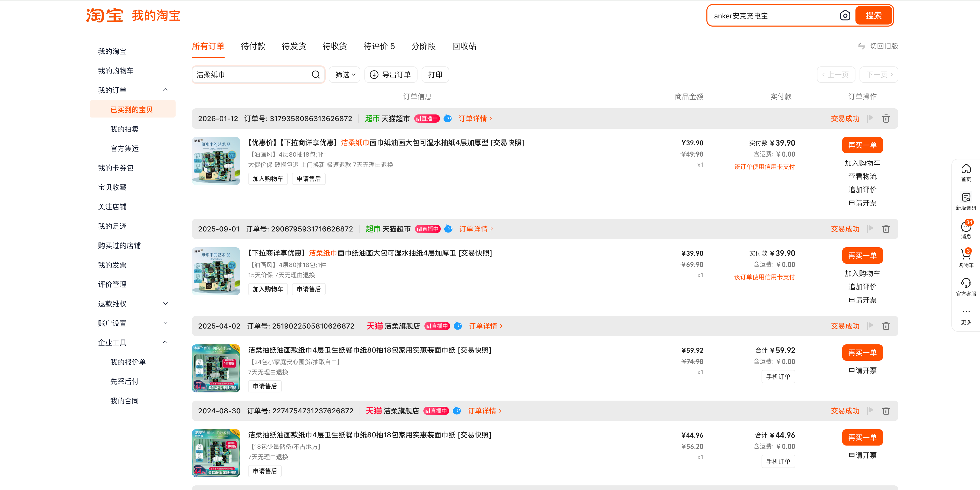The height and width of the screenshot is (490, 980).
Task: Click the order search magnifier icon
Action: pos(315,75)
